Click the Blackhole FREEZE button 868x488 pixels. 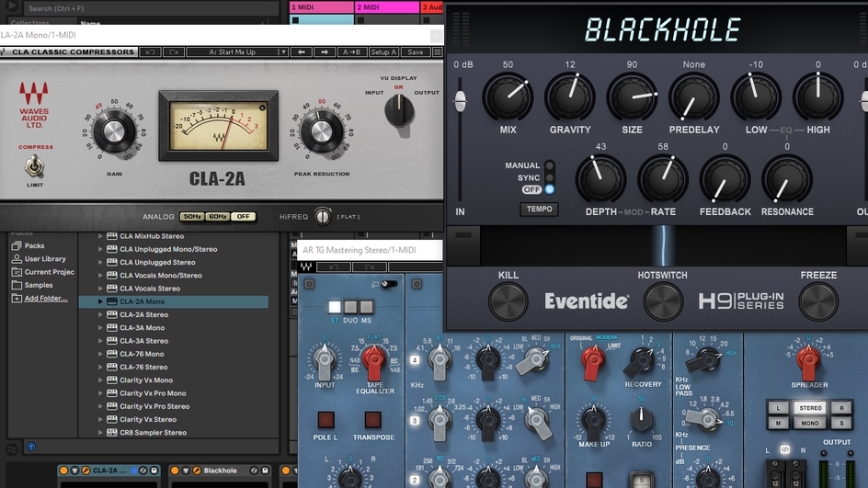pyautogui.click(x=817, y=301)
